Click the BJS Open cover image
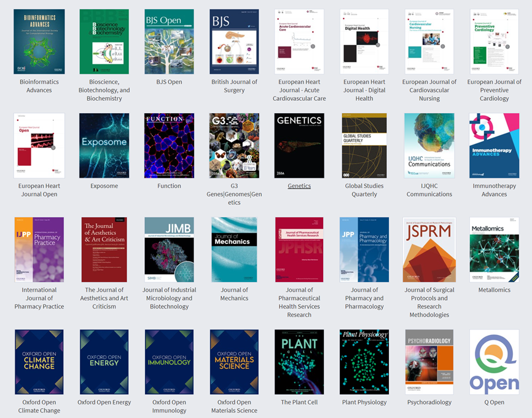 (x=169, y=41)
